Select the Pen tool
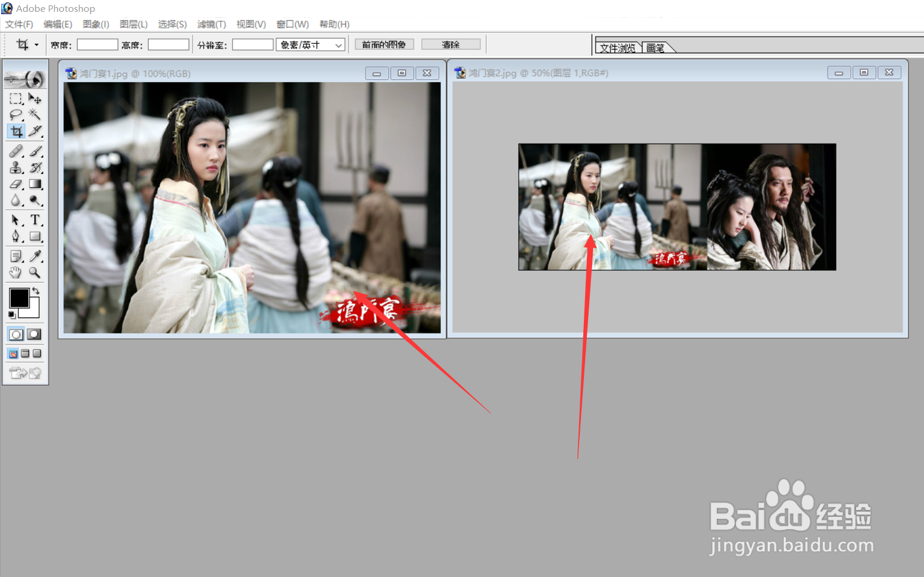 [x=16, y=237]
